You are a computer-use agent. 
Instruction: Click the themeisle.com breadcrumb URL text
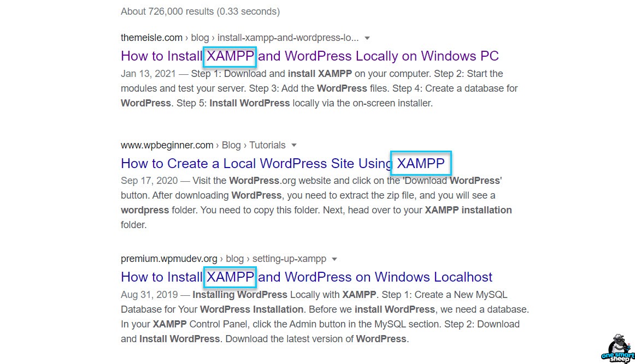point(240,38)
